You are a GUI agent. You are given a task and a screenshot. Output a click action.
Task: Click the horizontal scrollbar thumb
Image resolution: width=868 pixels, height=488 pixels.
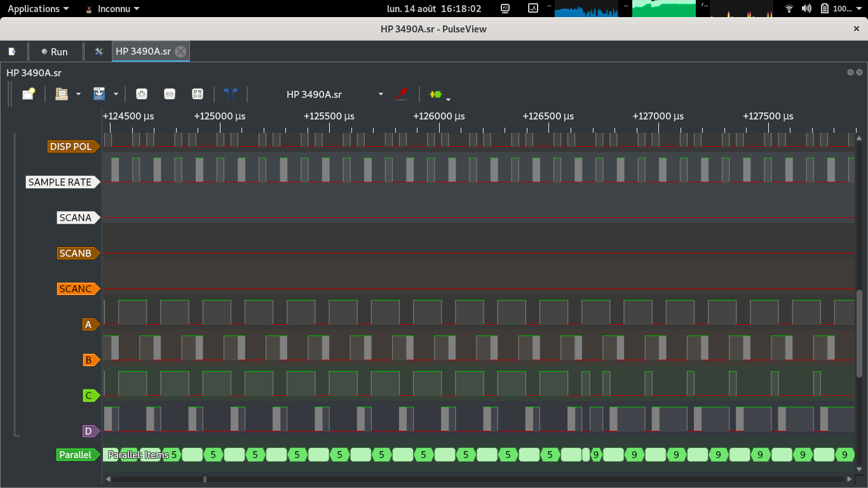pyautogui.click(x=205, y=479)
